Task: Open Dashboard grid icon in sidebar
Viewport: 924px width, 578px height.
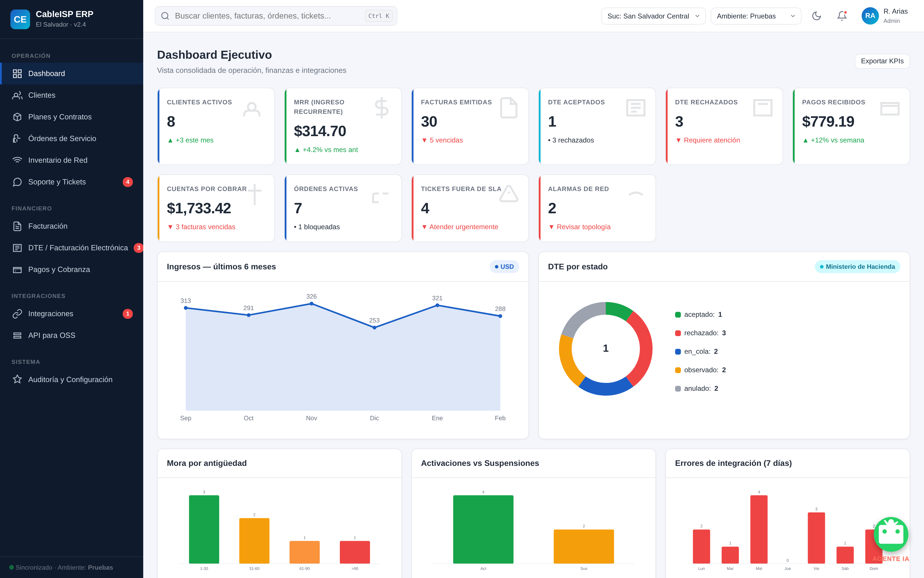Action: pos(17,73)
